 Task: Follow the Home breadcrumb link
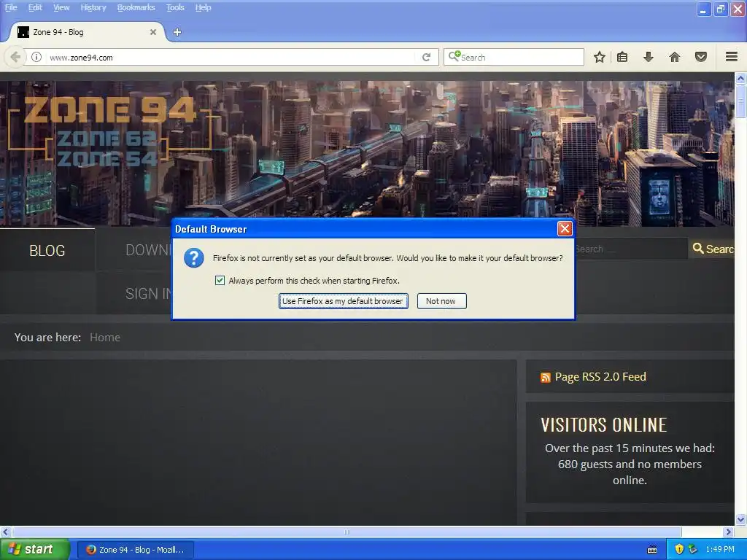[105, 337]
